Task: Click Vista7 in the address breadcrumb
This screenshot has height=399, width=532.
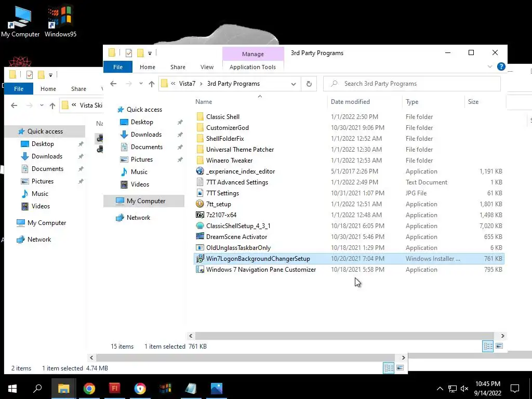Action: pos(187,84)
